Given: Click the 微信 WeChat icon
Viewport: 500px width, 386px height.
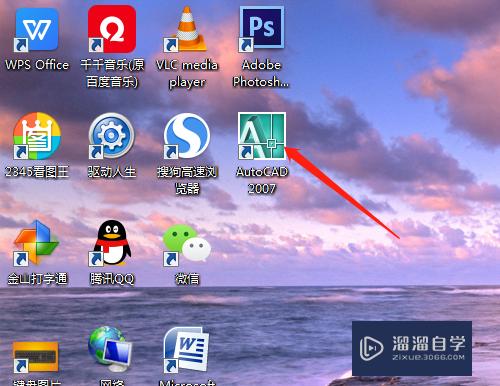Looking at the screenshot, I should (x=187, y=244).
